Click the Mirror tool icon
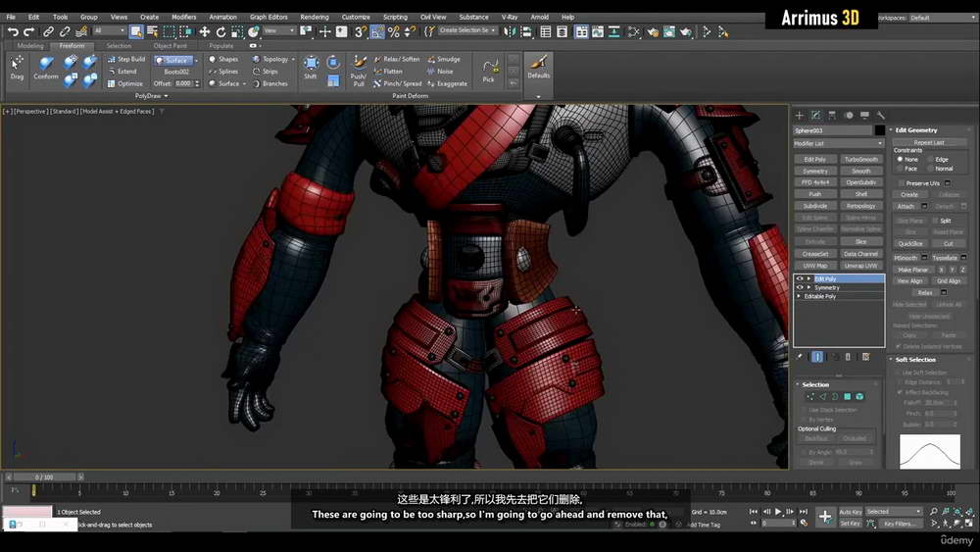The image size is (980, 552). [510, 31]
